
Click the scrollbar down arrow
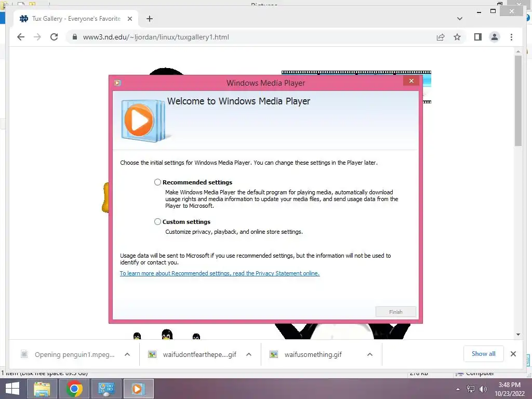[x=518, y=335]
